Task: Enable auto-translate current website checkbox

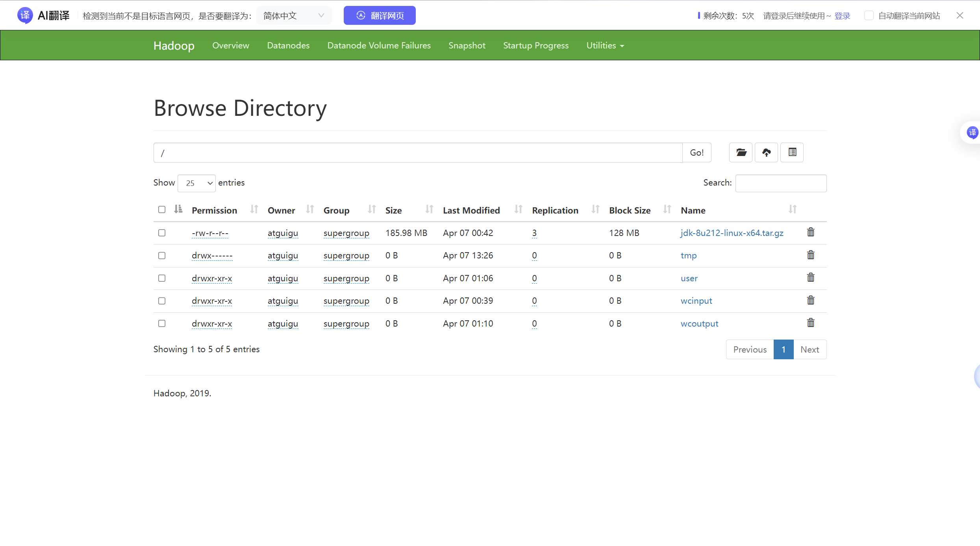Action: [869, 16]
